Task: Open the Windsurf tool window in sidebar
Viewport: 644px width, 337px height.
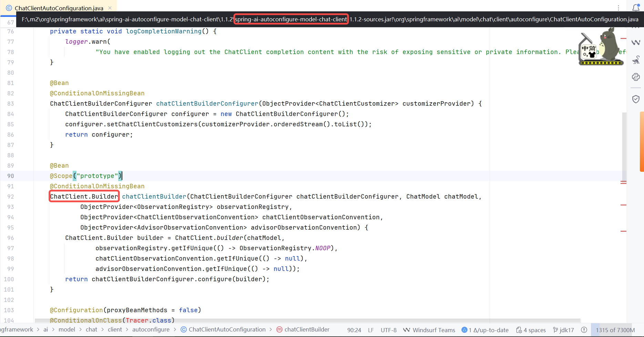Action: [x=636, y=42]
